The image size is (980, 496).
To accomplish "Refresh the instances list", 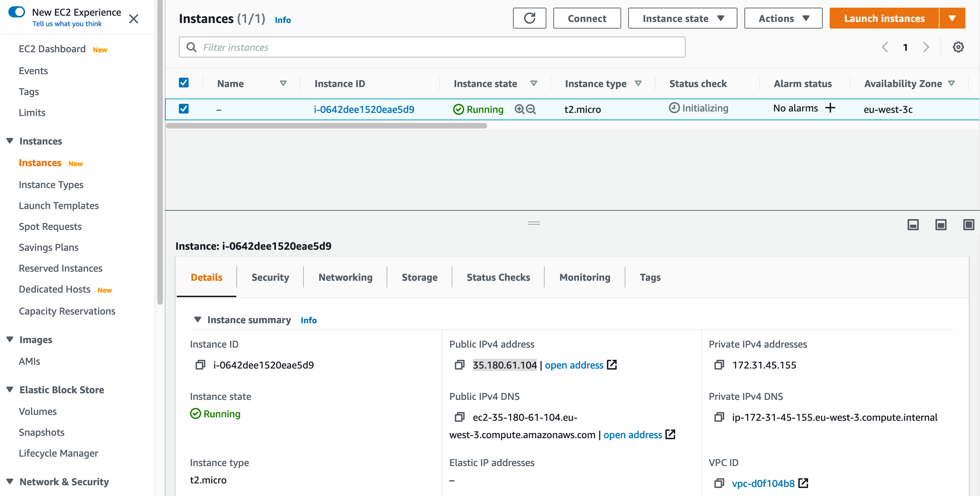I will pyautogui.click(x=529, y=18).
